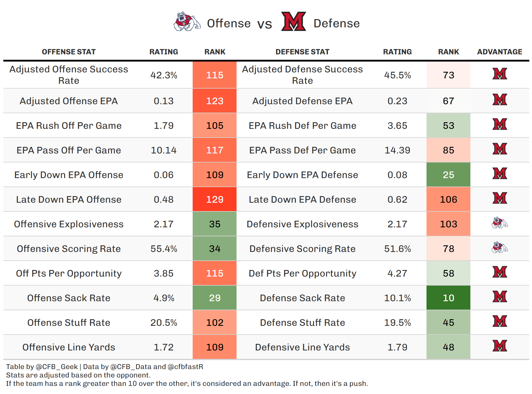
Task: Click the Miami M logo in title
Action: point(293,22)
